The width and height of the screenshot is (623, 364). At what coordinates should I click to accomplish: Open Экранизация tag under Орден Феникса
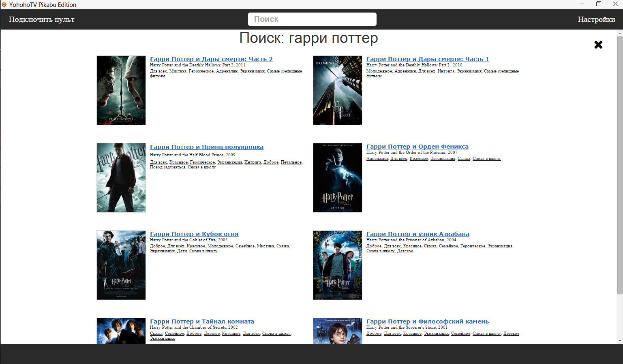(443, 159)
